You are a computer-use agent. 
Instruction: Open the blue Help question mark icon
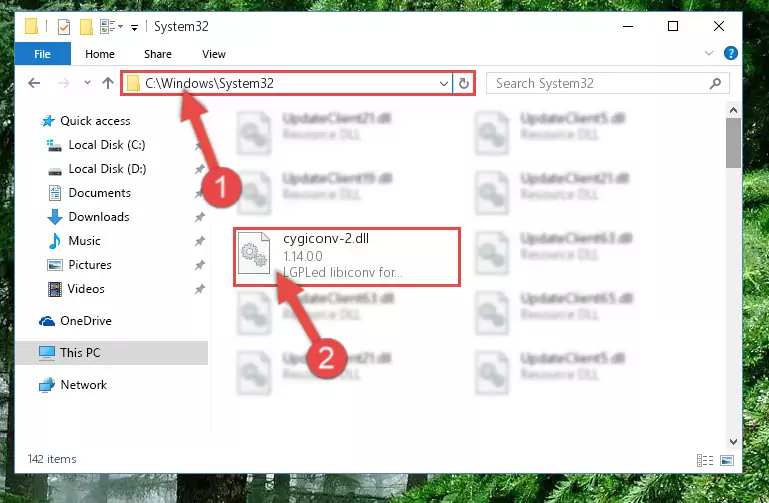(731, 53)
